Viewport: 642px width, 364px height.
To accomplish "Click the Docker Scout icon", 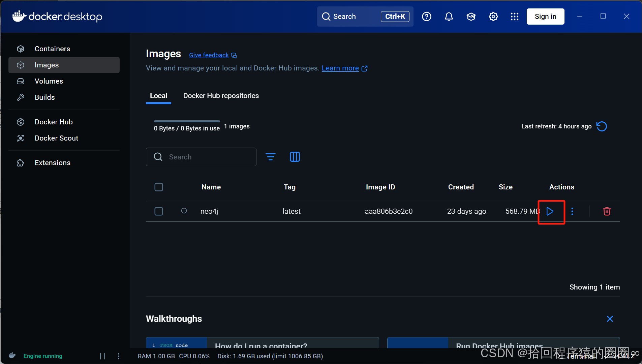I will pos(21,138).
